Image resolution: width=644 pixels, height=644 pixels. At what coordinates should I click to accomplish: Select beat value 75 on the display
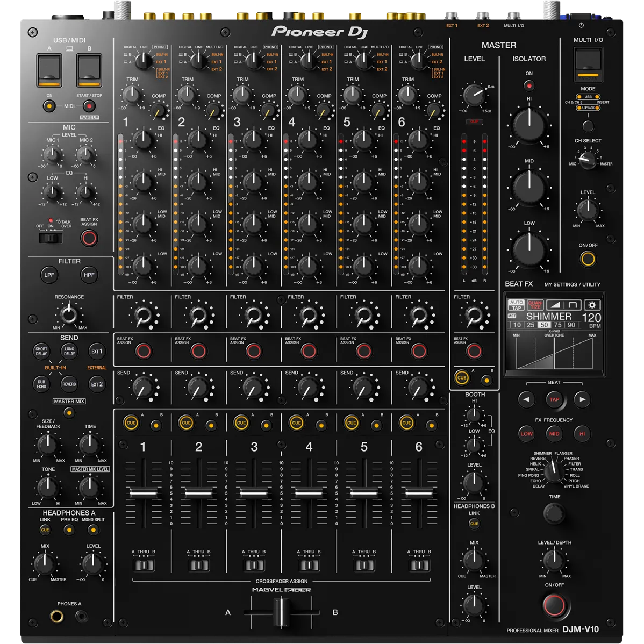pyautogui.click(x=558, y=325)
